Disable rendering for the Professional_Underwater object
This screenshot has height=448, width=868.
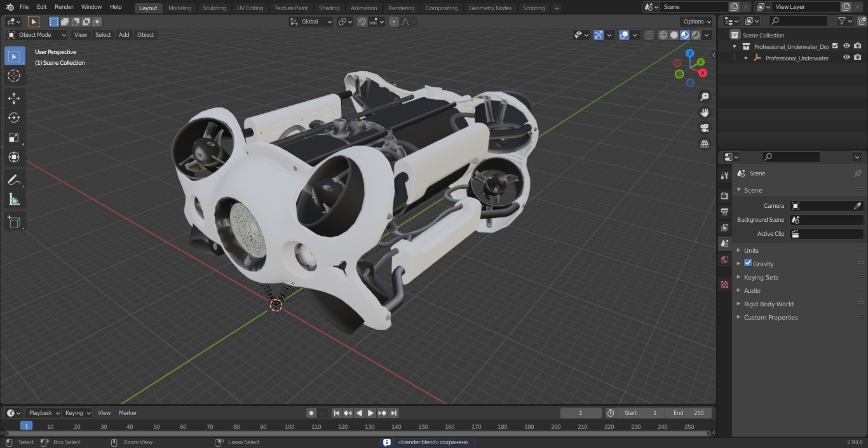pos(858,57)
